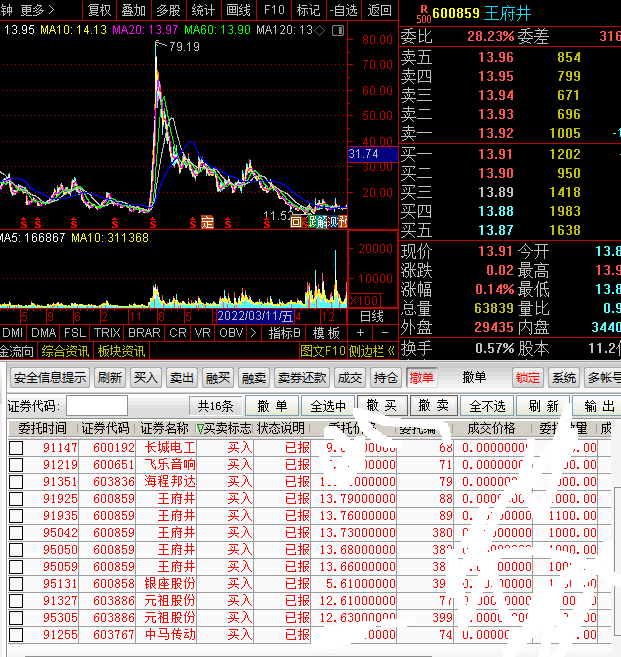Click the 标记 mark menu item

[308, 10]
